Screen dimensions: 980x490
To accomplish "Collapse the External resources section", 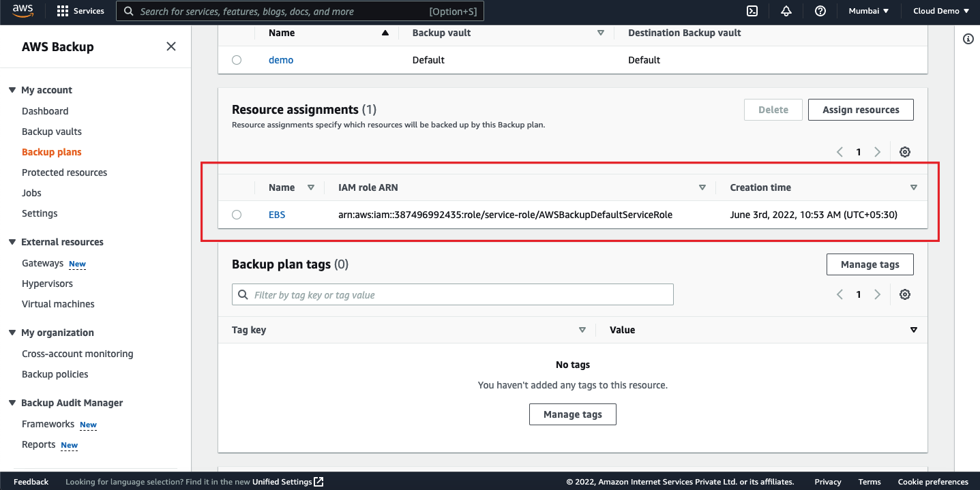I will click(12, 242).
